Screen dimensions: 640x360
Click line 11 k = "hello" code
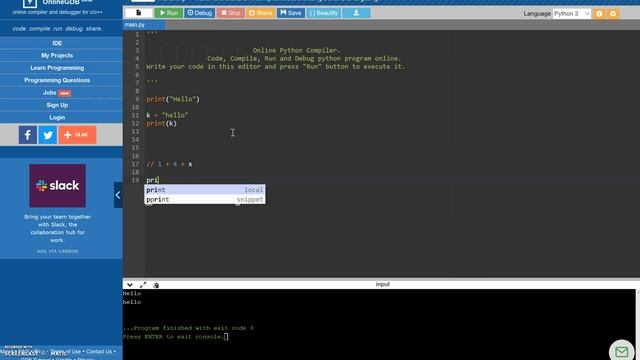pos(167,116)
